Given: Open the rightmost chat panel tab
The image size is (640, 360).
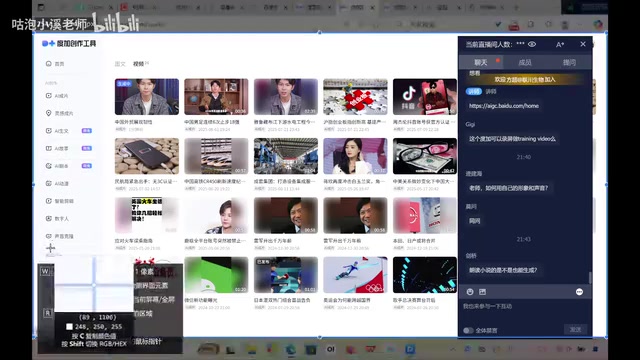Looking at the screenshot, I should (x=569, y=62).
